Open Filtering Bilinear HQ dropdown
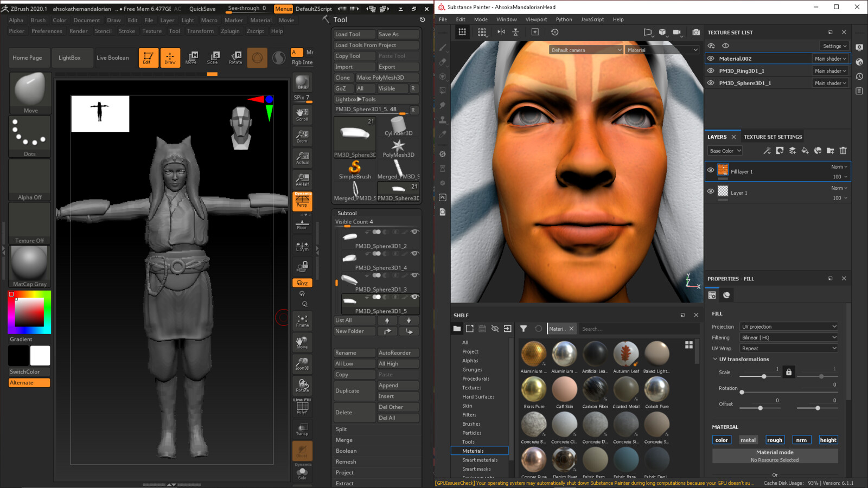The height and width of the screenshot is (488, 868). (x=789, y=337)
